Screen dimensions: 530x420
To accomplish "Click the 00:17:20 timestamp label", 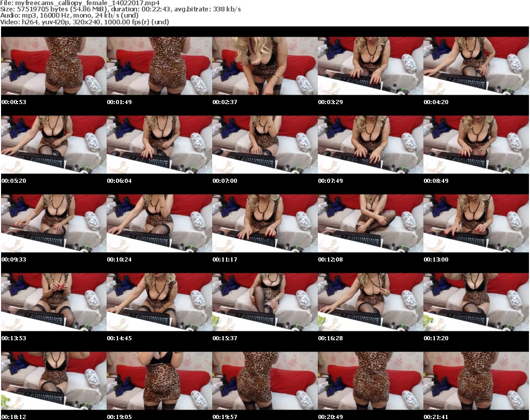I will (x=436, y=338).
